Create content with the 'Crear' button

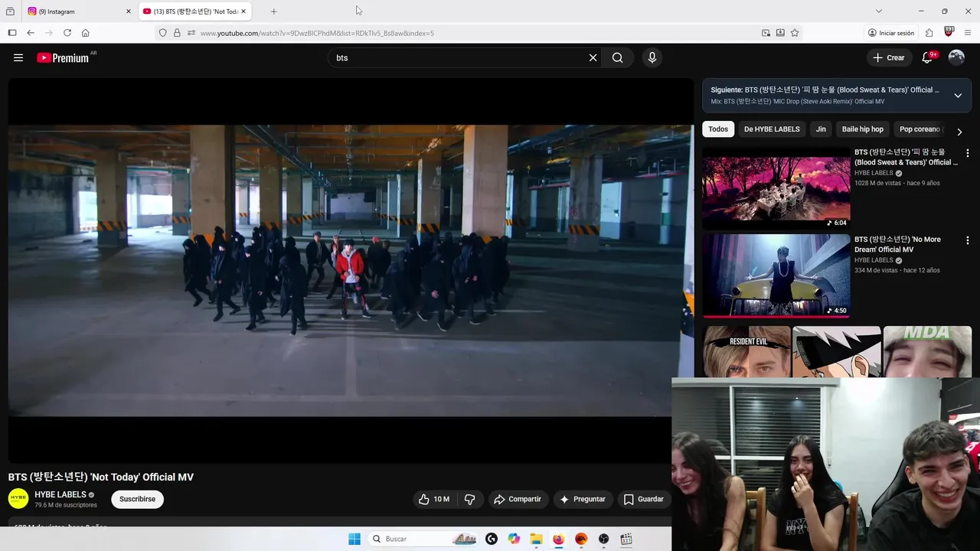click(x=889, y=57)
